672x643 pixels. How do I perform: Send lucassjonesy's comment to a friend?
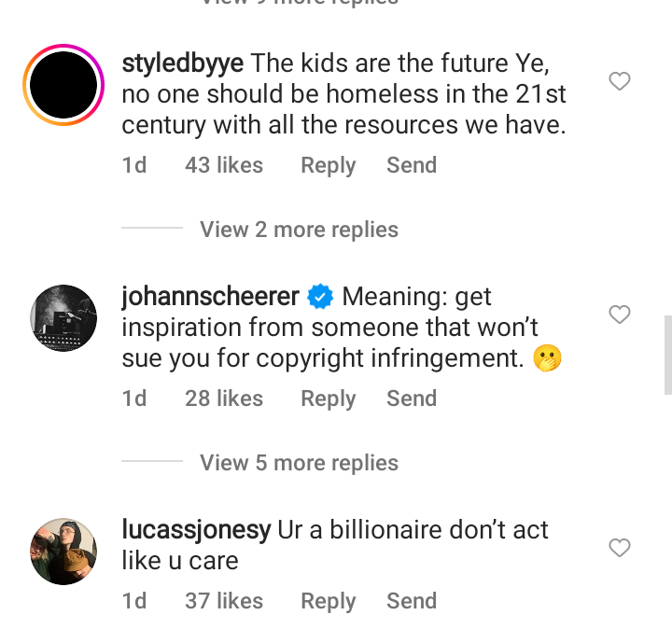412,601
